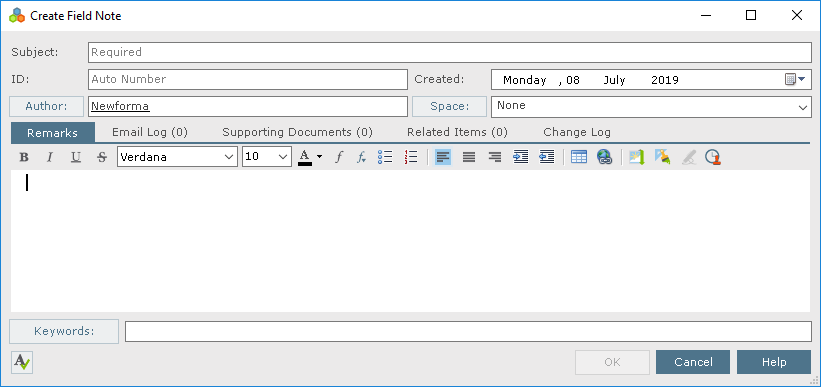Click the Newforma author link
The image size is (821, 387).
click(120, 106)
